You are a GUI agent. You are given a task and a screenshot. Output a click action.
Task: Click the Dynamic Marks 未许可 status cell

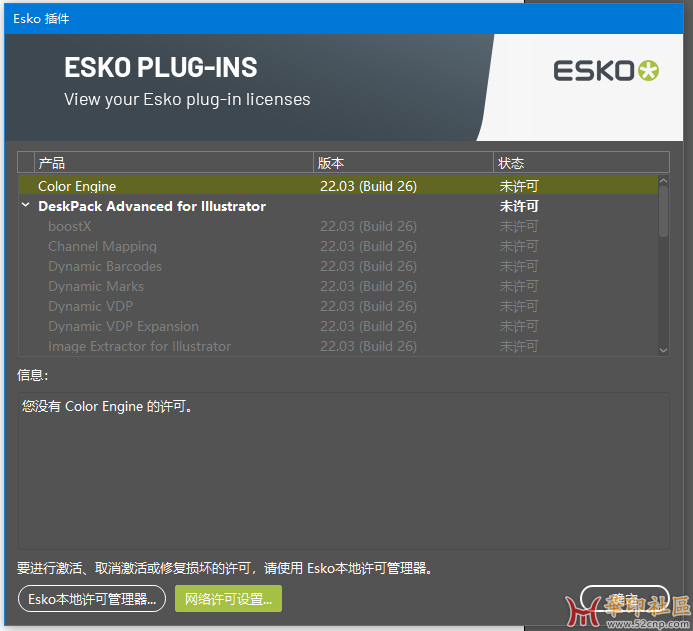tap(519, 286)
